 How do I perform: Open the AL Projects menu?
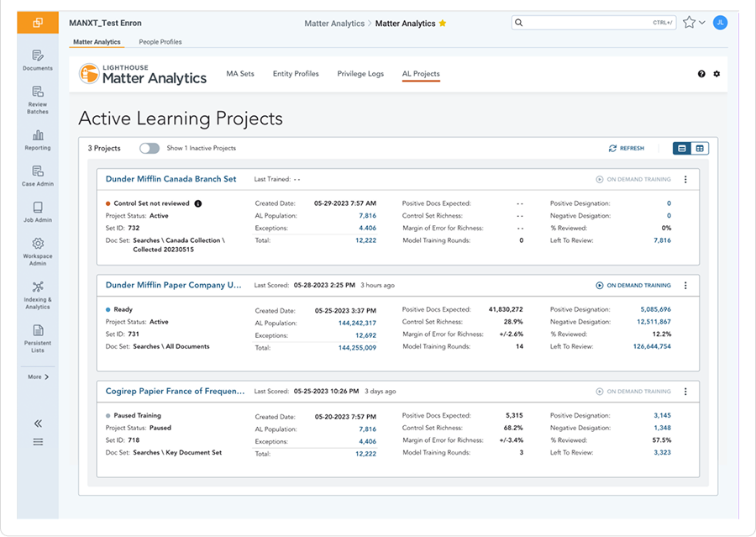coord(421,74)
